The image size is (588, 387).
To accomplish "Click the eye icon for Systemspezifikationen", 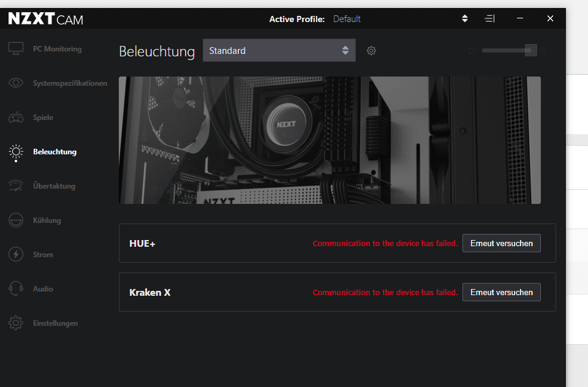I will coord(16,83).
